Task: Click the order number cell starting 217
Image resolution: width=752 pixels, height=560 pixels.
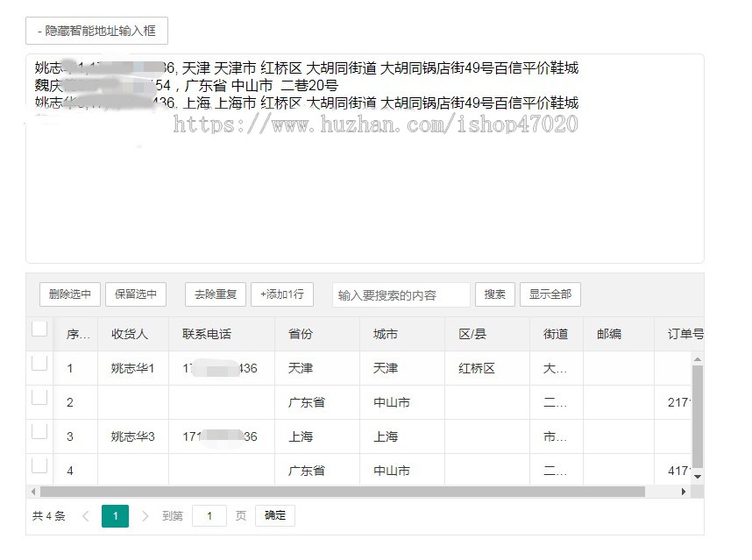Action: 673,402
